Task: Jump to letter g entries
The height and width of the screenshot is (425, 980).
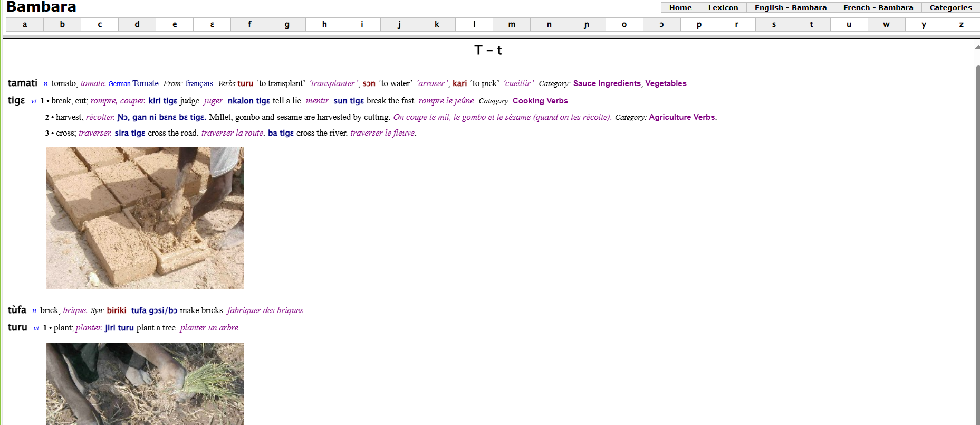Action: (287, 24)
